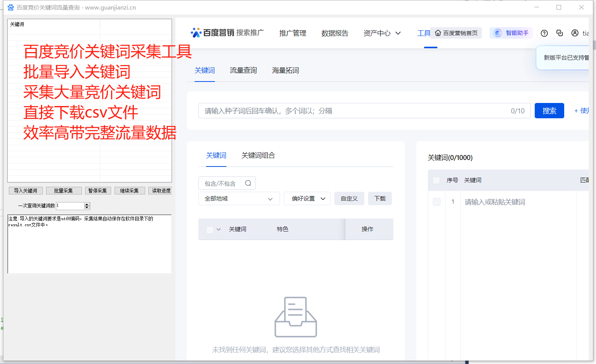
Task: Open the 全部地域 region dropdown
Action: (x=239, y=199)
